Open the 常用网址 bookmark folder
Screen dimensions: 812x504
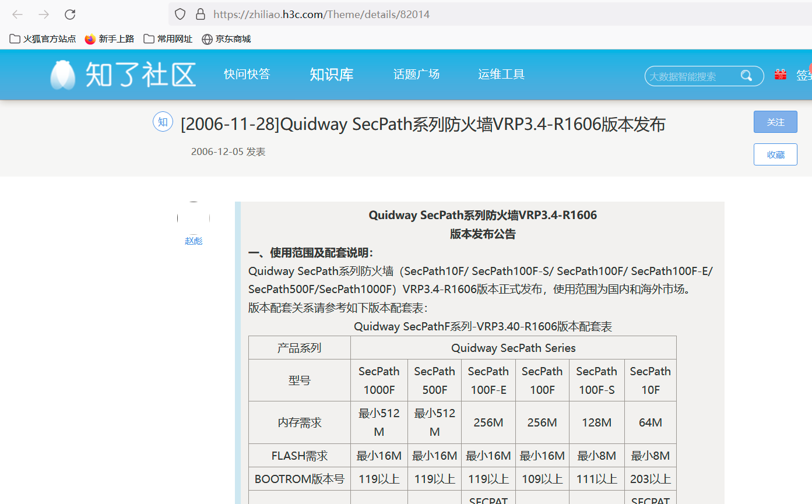pos(168,39)
